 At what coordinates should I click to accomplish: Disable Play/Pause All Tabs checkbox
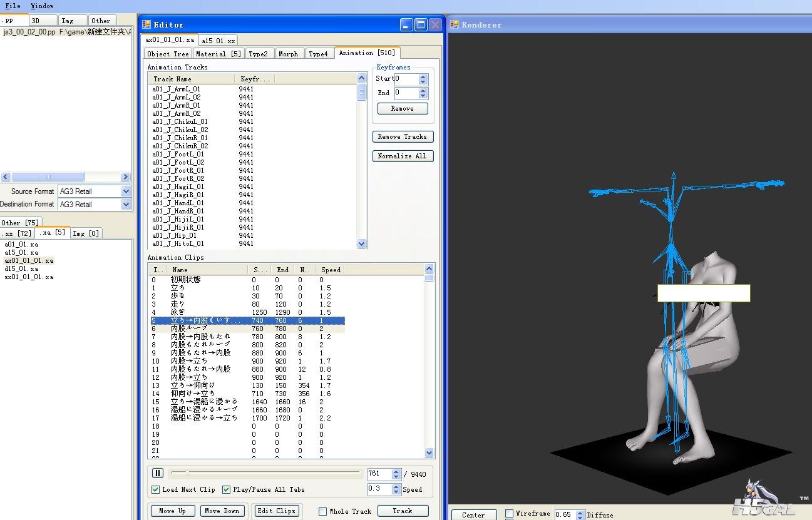click(227, 489)
